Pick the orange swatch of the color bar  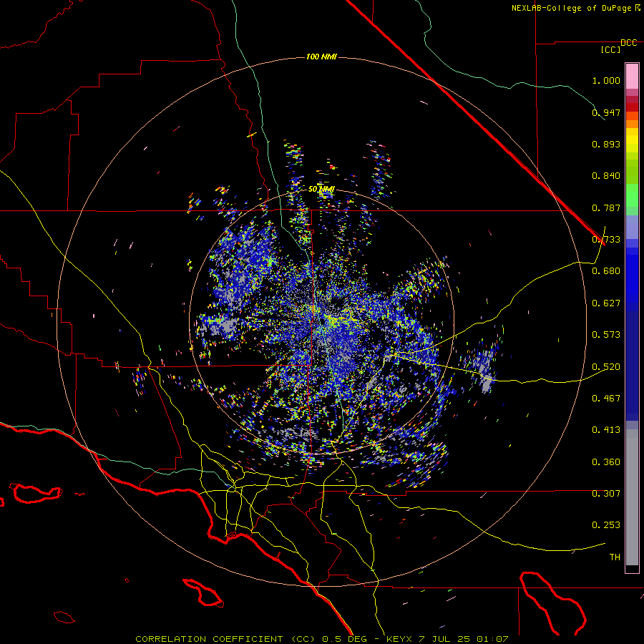(x=632, y=124)
